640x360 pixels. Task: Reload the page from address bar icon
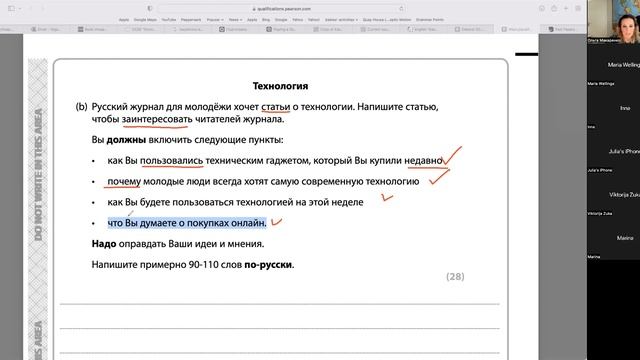point(401,9)
